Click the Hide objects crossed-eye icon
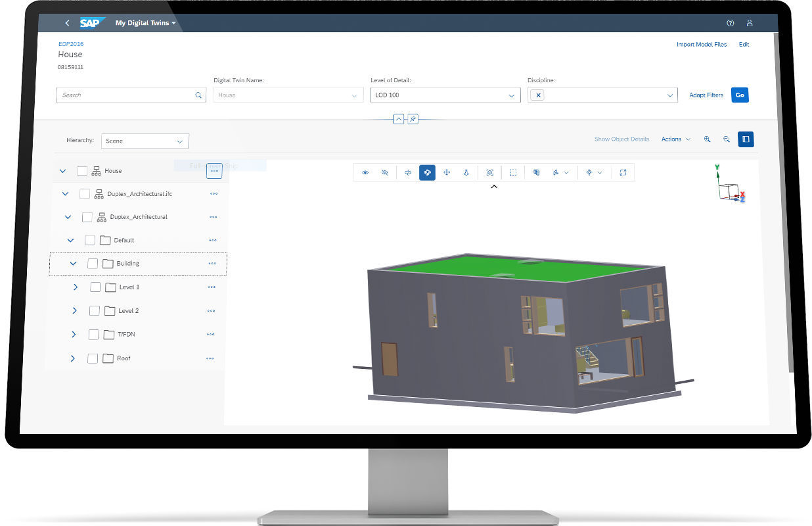The height and width of the screenshot is (526, 812). (385, 172)
